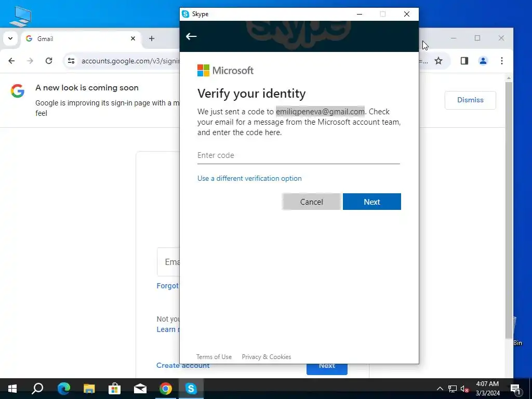Click Use a different verification option
Viewport: 532px width, 399px height.
[x=249, y=179]
